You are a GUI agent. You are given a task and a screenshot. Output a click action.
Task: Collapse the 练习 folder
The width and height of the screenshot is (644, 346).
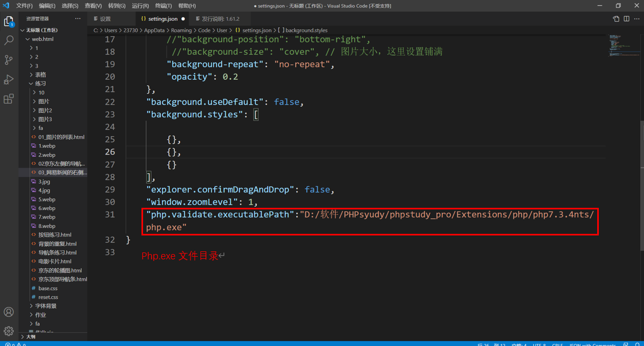[53, 83]
